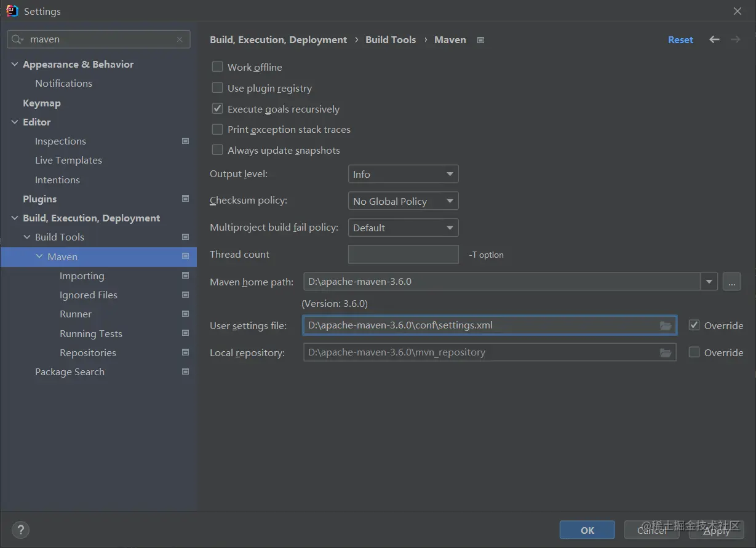756x548 pixels.
Task: Click the Apply button
Action: coord(717,530)
